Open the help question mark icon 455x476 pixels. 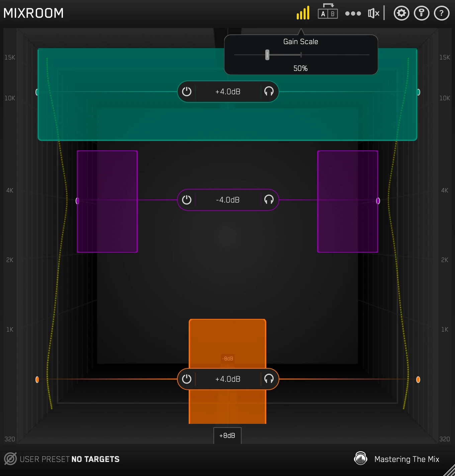tap(441, 13)
